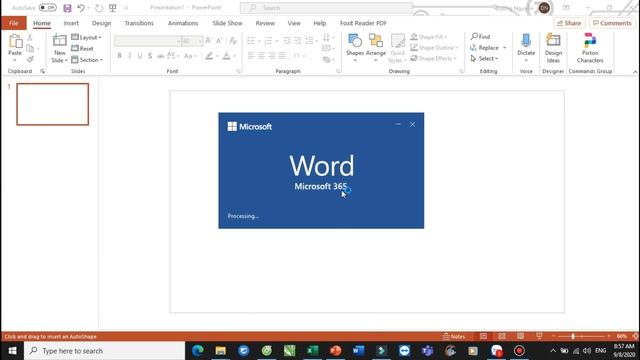Click the Undo icon
Viewport: 640px width, 360px height.
tap(81, 8)
